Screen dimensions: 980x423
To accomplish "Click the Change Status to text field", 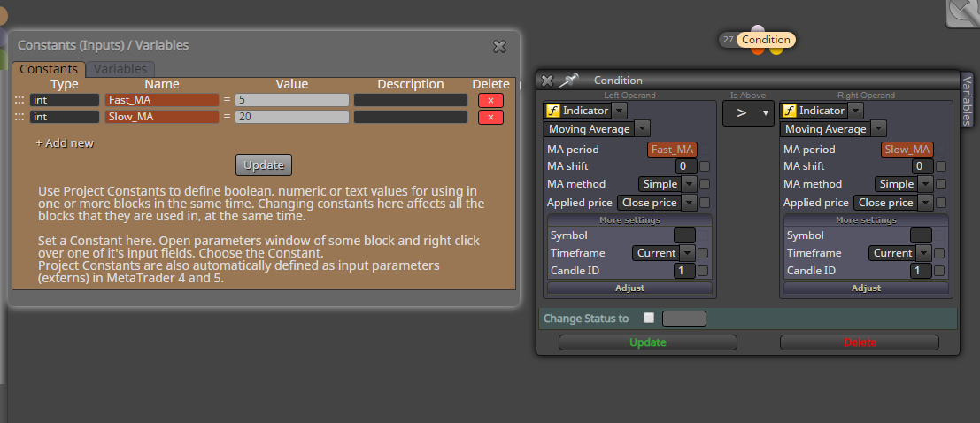I will (683, 319).
